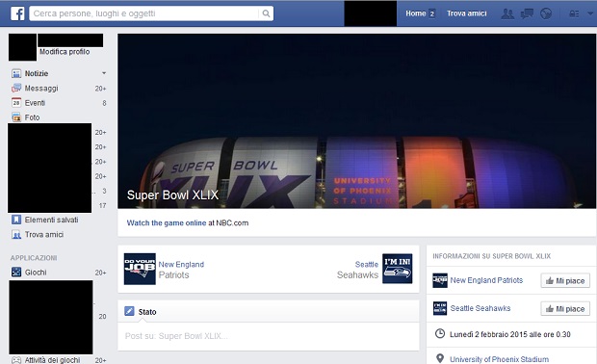This screenshot has height=364, width=597.
Task: Click clock icon beside event date
Action: click(x=440, y=334)
